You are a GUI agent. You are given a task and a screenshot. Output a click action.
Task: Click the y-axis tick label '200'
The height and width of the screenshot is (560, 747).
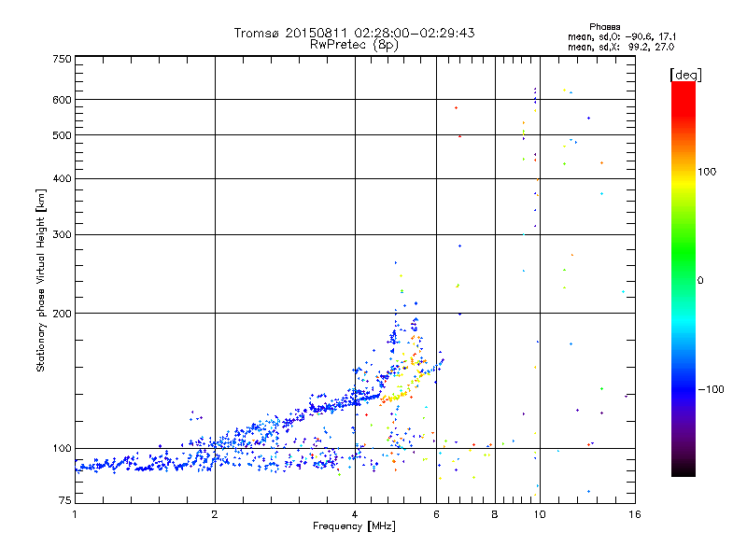click(62, 314)
